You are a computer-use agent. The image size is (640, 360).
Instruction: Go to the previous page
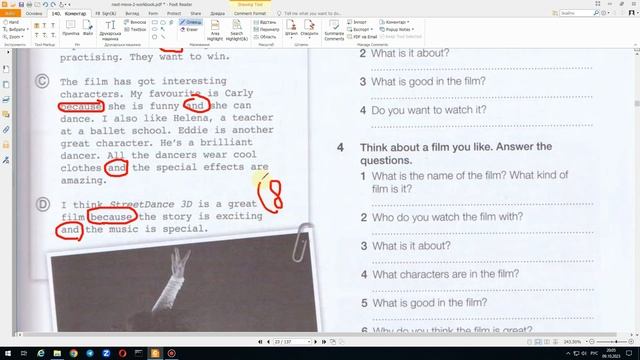[268, 342]
